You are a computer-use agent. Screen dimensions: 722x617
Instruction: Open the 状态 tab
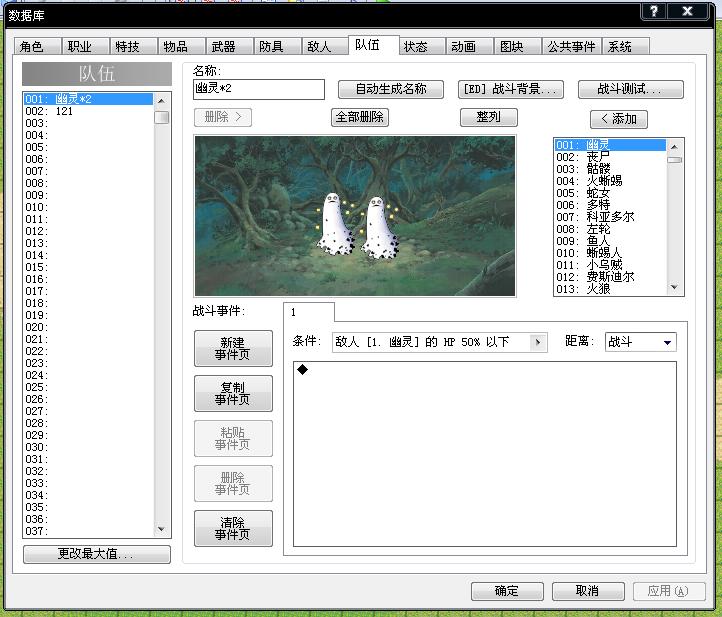pos(415,47)
